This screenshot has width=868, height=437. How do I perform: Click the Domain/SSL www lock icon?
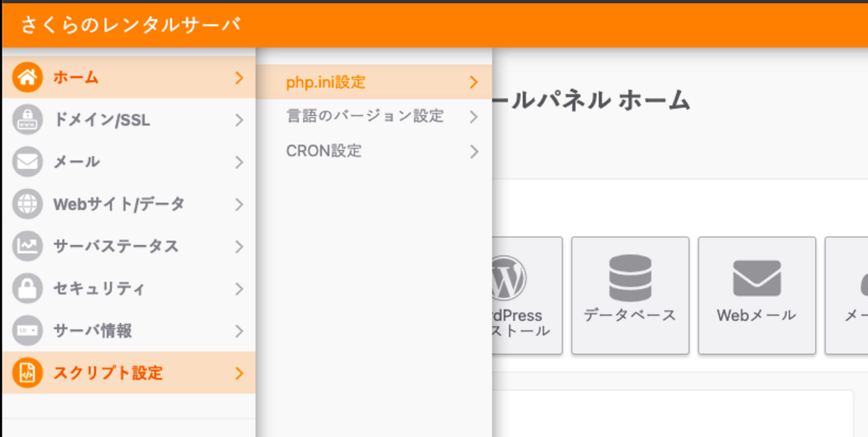(27, 120)
